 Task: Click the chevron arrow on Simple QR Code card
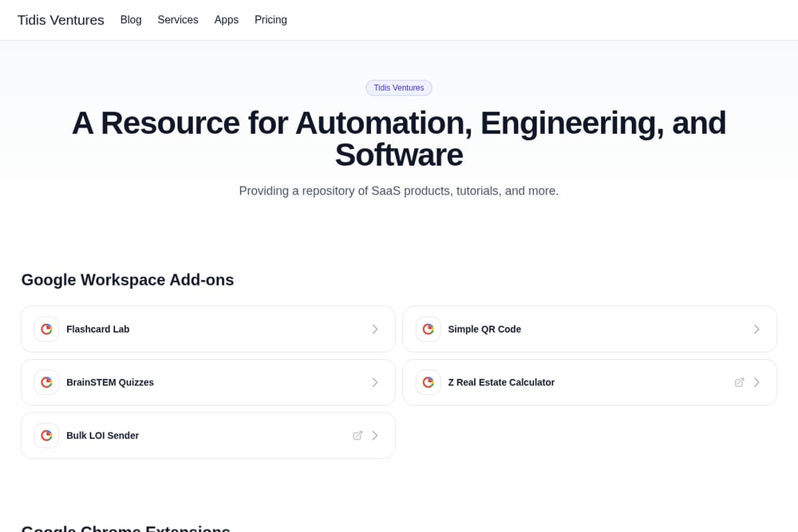(757, 329)
